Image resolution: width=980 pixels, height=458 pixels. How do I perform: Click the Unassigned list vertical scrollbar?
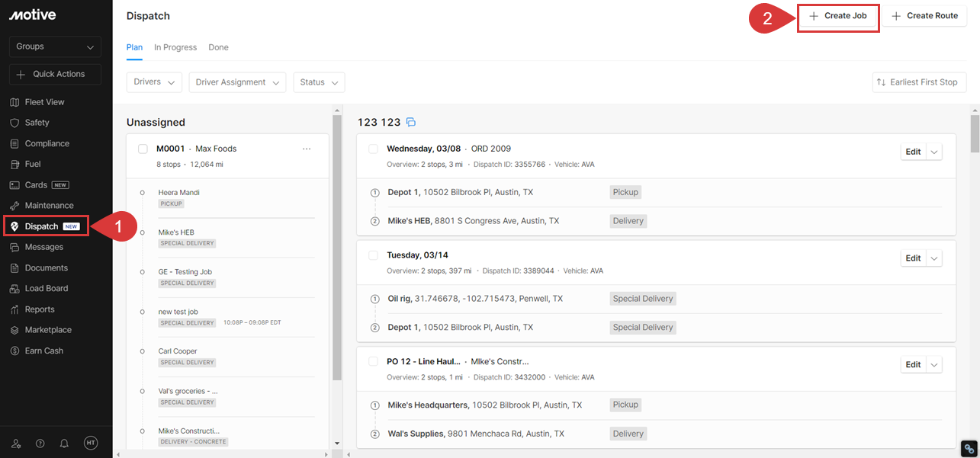coord(336,251)
